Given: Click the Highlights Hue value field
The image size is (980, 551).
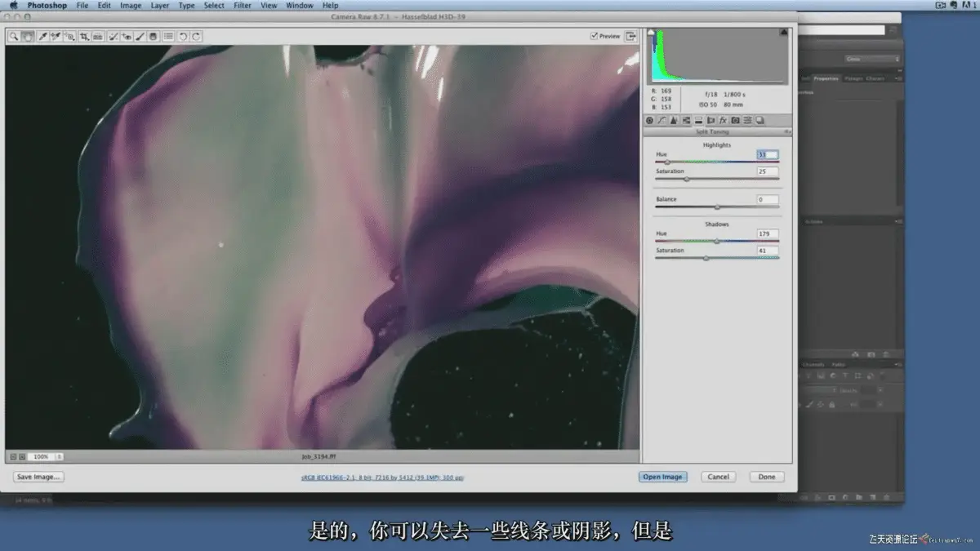Looking at the screenshot, I should [x=767, y=154].
